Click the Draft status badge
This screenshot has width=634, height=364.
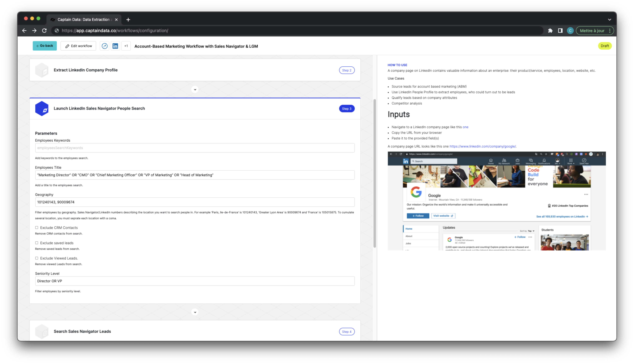[x=605, y=46]
